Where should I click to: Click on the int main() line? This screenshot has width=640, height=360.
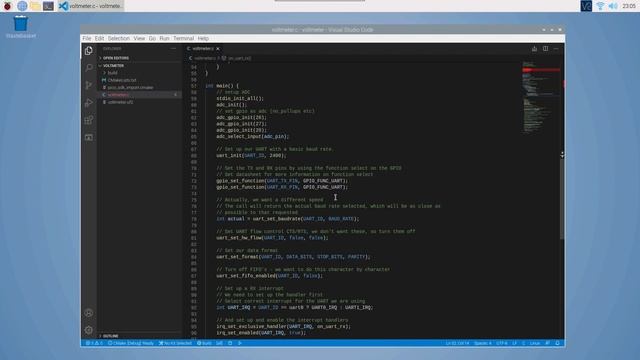(222, 86)
